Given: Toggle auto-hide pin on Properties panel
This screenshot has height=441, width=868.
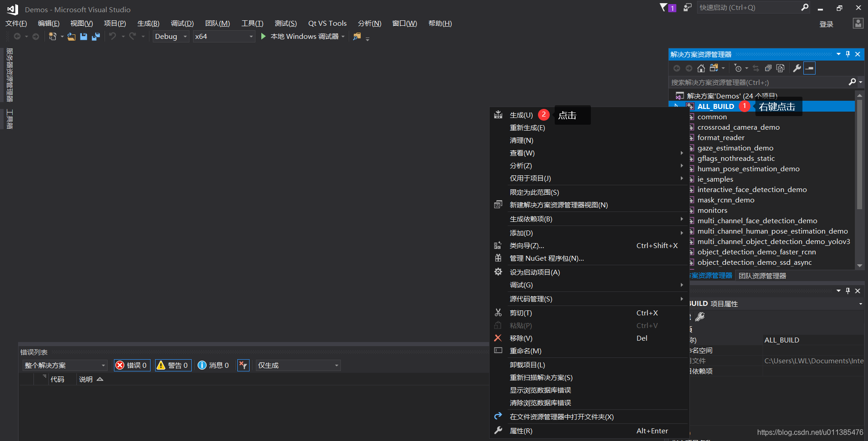Looking at the screenshot, I should 848,291.
